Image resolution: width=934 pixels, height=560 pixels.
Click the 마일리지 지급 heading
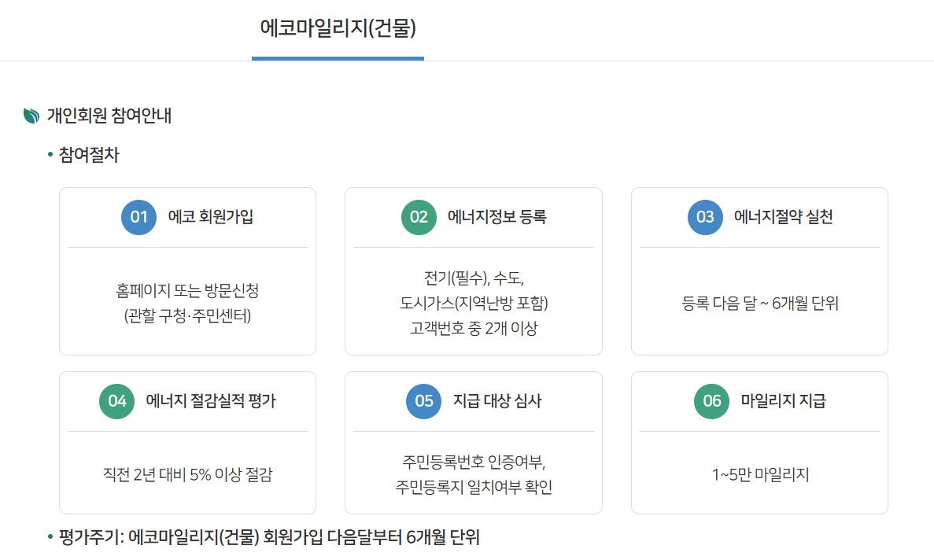click(783, 401)
